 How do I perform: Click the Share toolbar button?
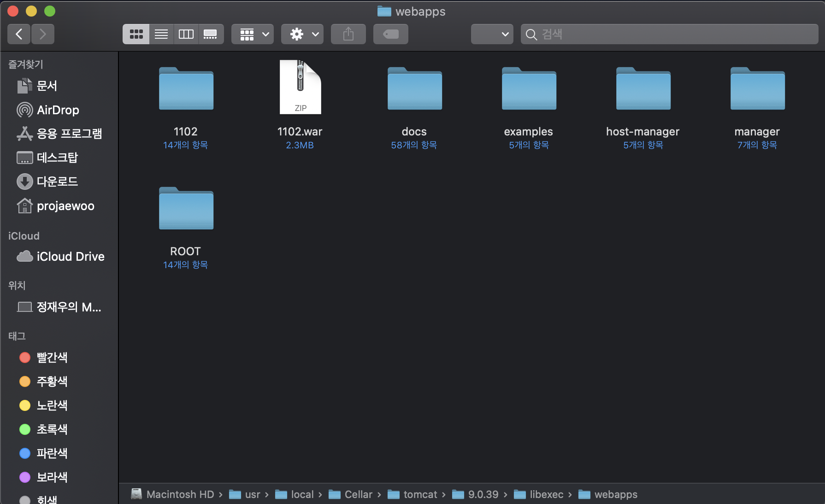click(x=348, y=34)
